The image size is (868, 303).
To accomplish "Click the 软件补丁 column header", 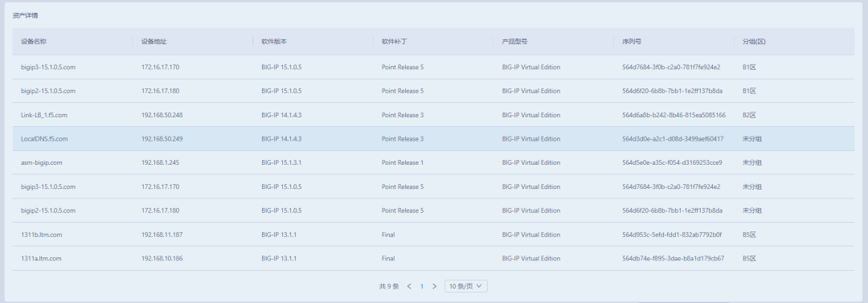I will (395, 42).
